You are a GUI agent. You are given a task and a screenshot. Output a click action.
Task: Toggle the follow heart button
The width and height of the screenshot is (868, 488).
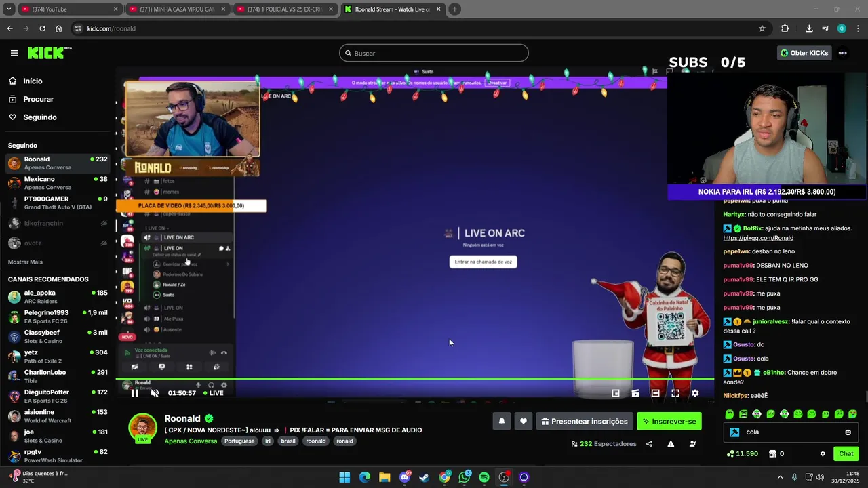click(x=523, y=421)
